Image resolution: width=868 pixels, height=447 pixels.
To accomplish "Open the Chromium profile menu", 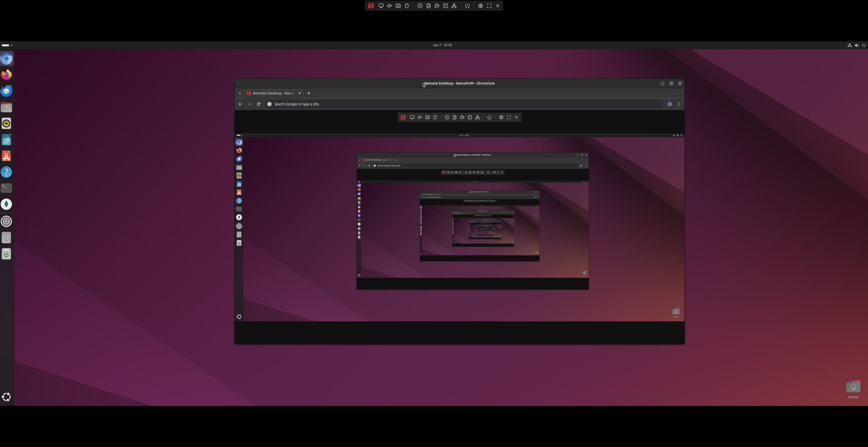I will click(670, 104).
